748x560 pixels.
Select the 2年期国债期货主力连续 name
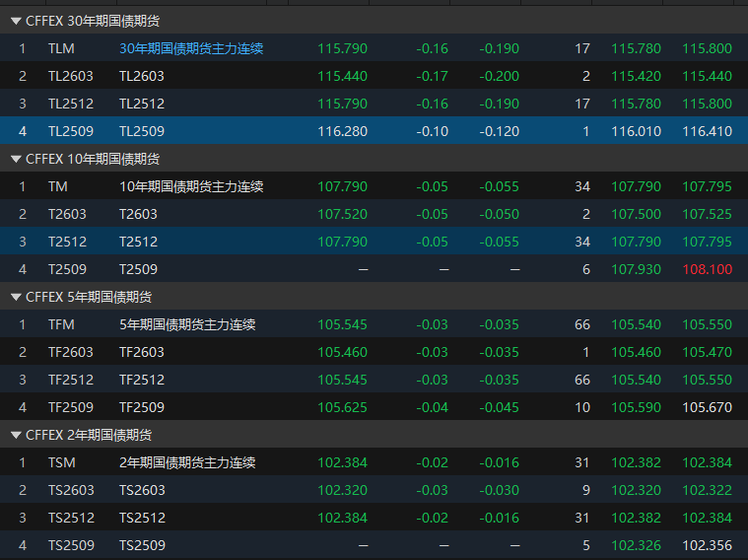click(x=187, y=462)
